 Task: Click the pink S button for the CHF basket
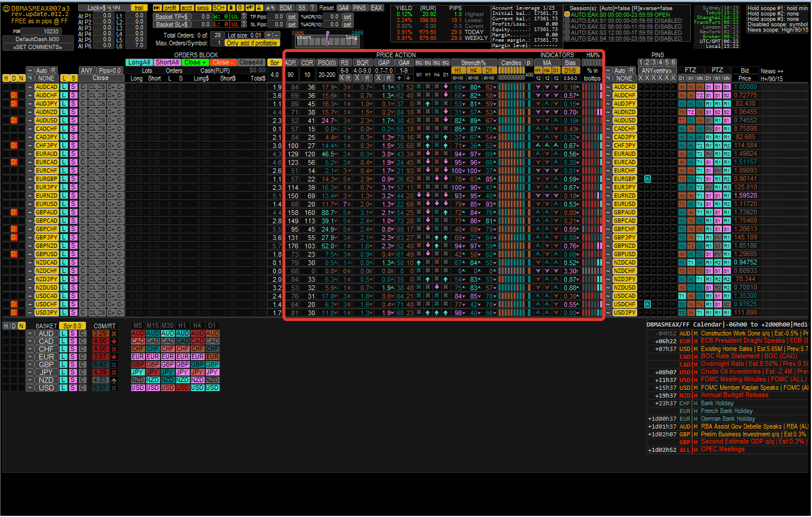click(73, 349)
